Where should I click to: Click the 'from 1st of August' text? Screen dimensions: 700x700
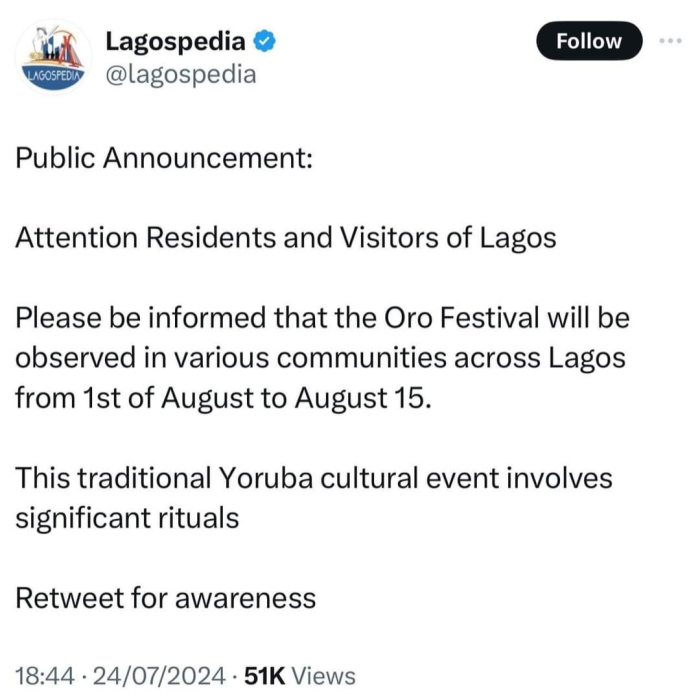135,398
